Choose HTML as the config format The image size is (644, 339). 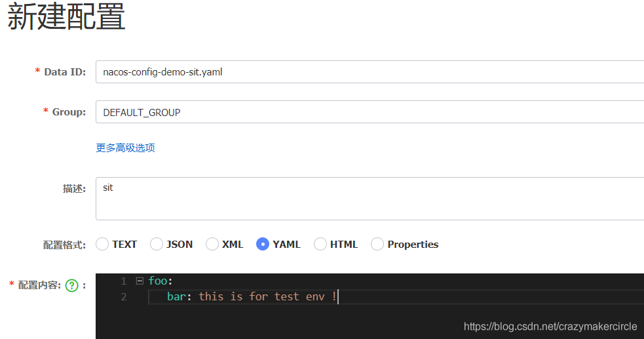[320, 245]
